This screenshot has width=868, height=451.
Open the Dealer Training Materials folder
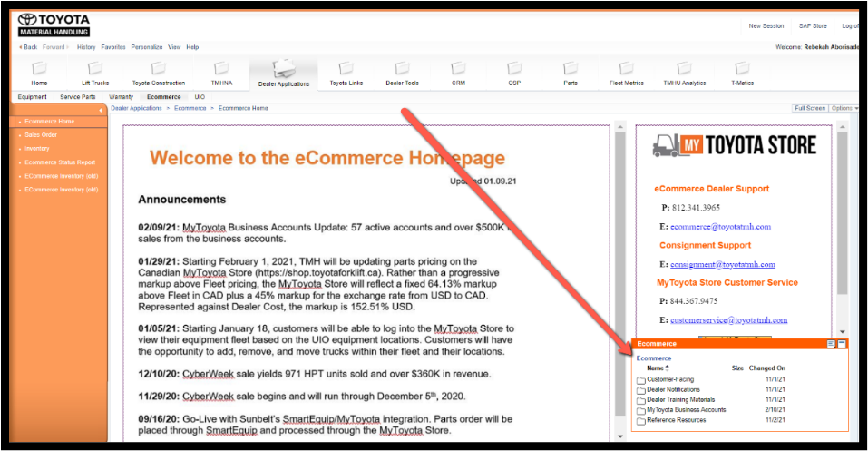(x=681, y=399)
